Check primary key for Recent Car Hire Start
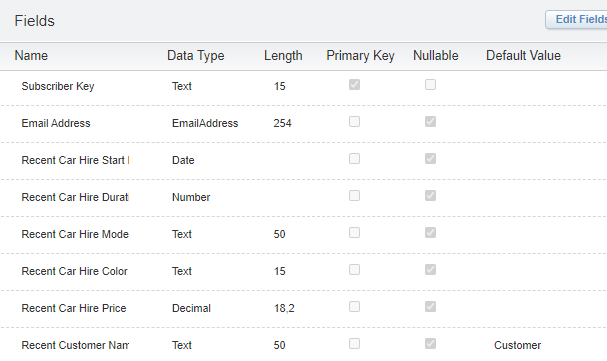The height and width of the screenshot is (361, 607). (354, 159)
